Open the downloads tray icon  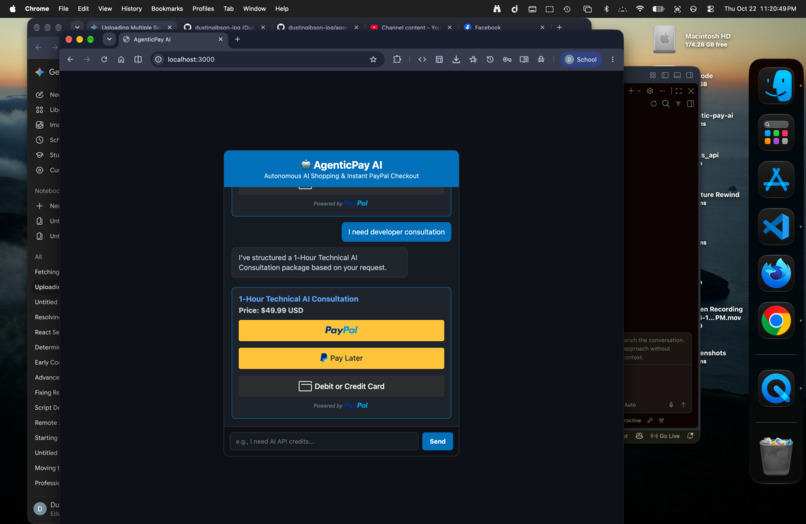coord(456,60)
